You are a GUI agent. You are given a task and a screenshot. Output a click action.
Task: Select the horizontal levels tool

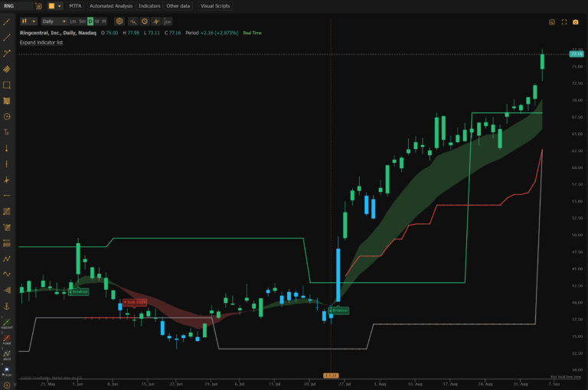click(x=6, y=243)
